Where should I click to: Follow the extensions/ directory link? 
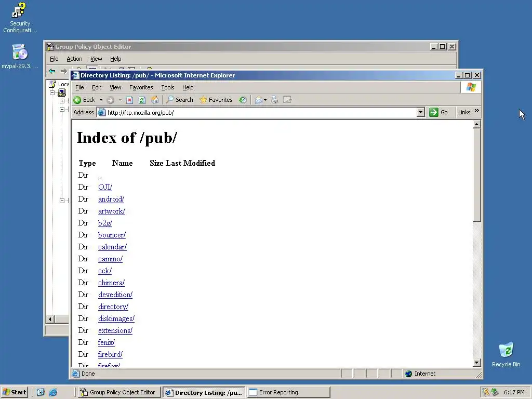click(x=115, y=330)
